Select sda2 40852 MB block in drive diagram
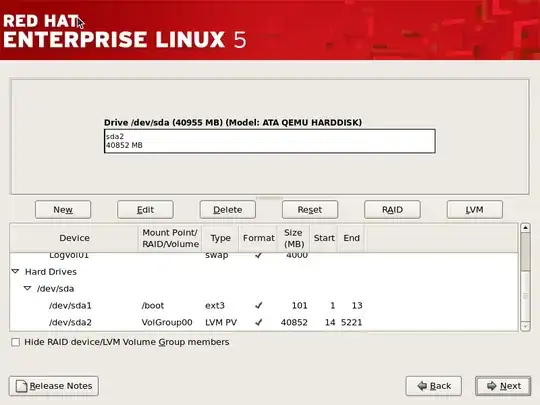 pos(270,141)
